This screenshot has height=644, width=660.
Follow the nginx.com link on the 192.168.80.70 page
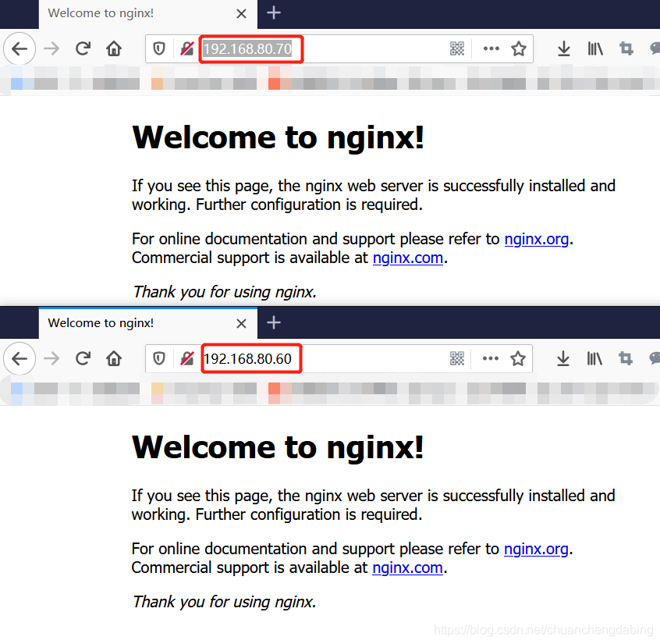pos(408,258)
